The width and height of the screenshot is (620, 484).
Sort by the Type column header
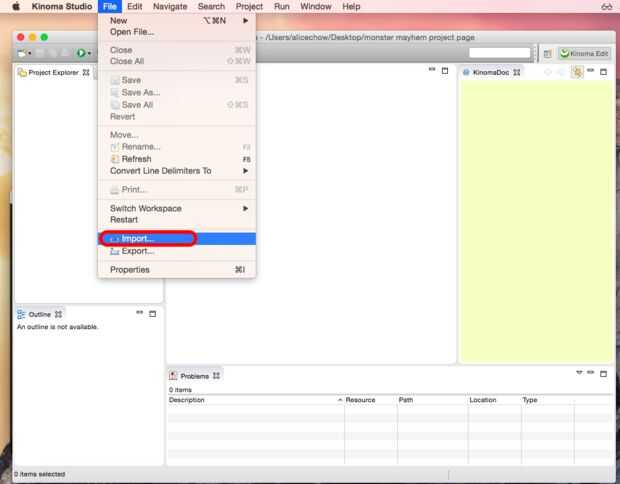[x=548, y=400]
